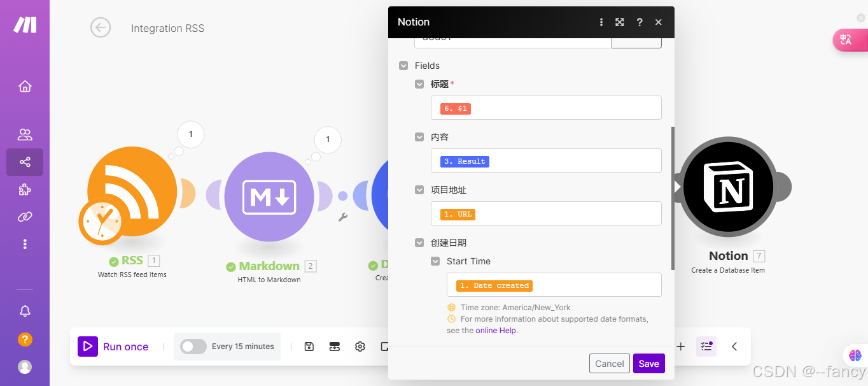Expand the Notion dialog to fullscreen
This screenshot has width=868, height=386.
(620, 22)
